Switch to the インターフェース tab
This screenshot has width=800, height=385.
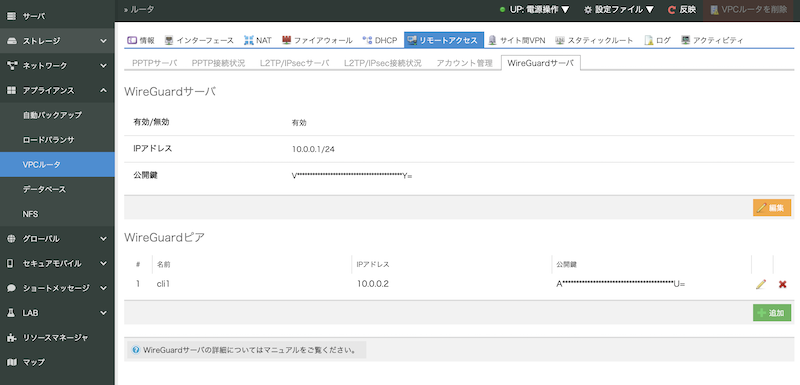pyautogui.click(x=199, y=40)
